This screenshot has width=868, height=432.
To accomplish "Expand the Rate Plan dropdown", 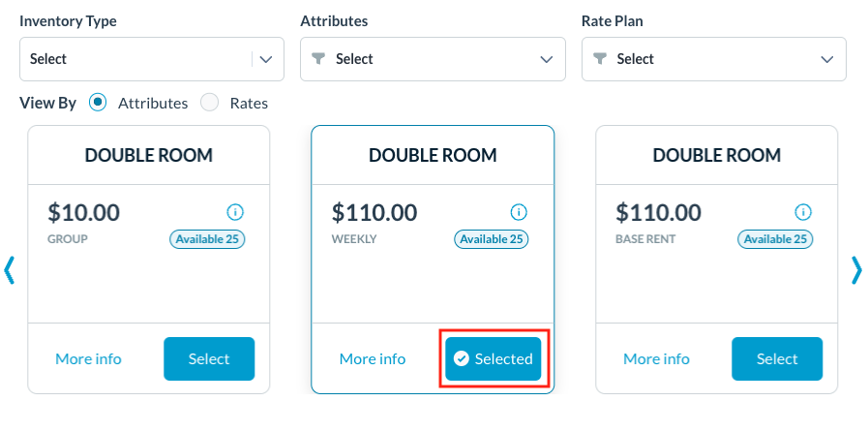I will coord(713,59).
